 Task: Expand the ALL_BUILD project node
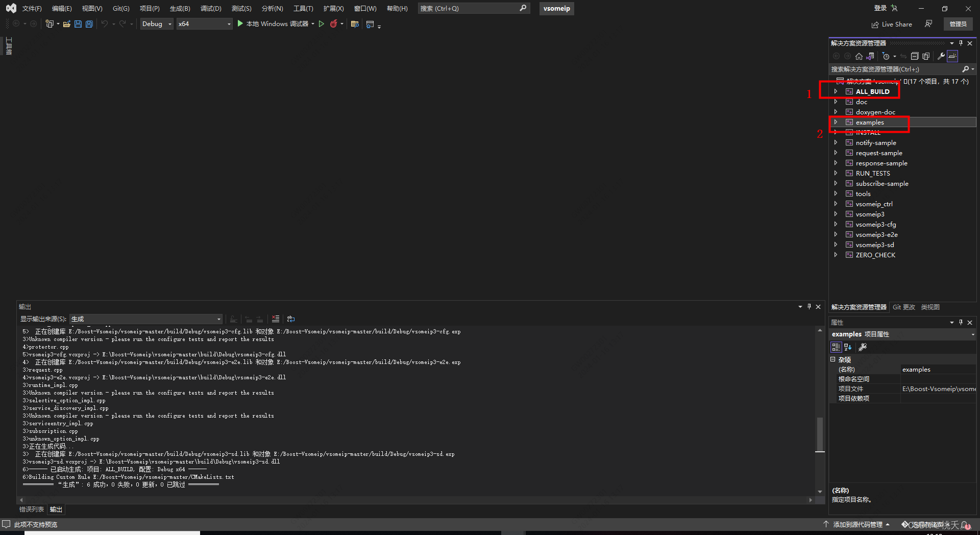tap(836, 91)
